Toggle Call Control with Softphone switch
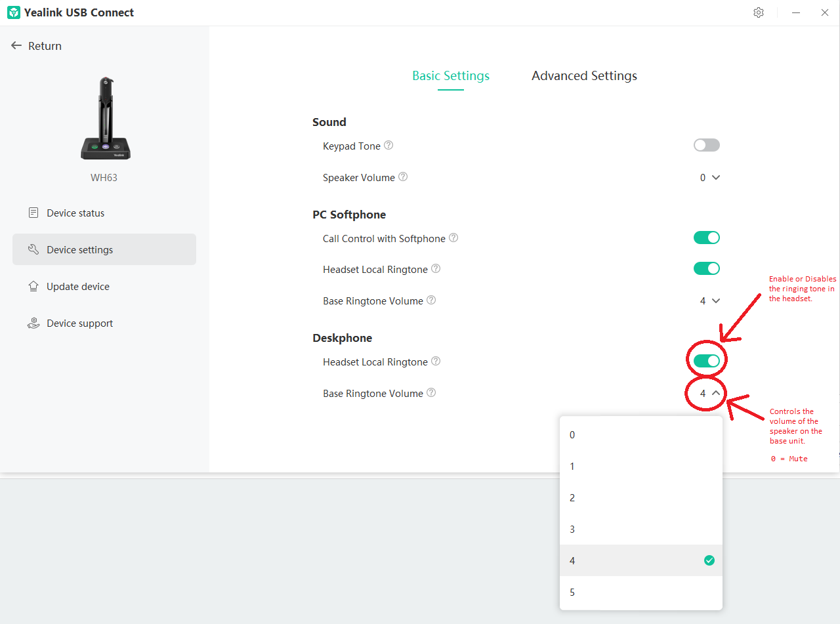The height and width of the screenshot is (624, 840). click(x=707, y=238)
